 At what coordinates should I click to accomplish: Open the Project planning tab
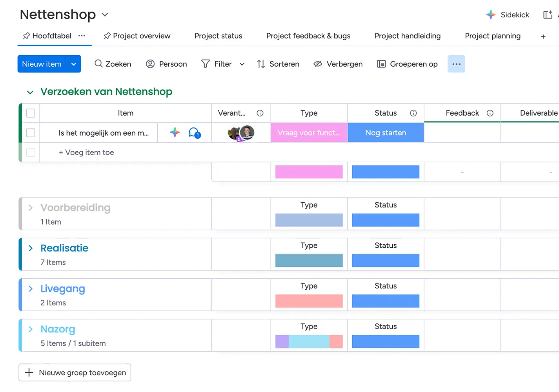coord(492,36)
